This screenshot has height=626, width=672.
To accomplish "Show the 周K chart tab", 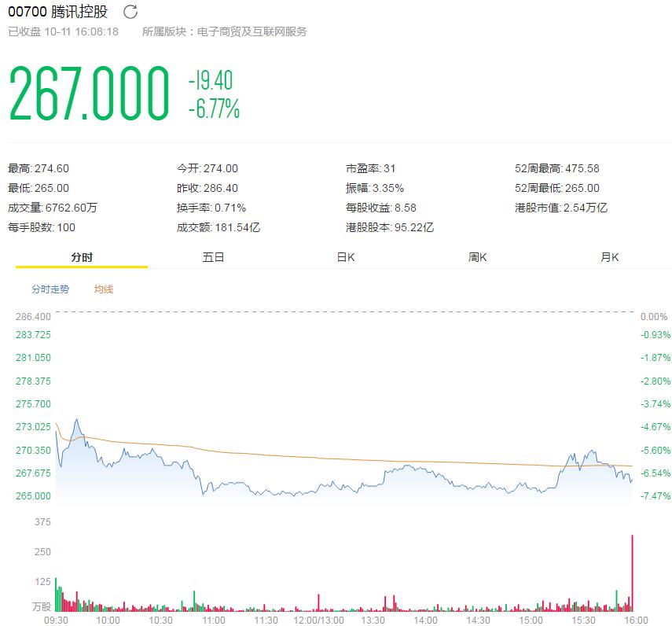I will tap(478, 257).
